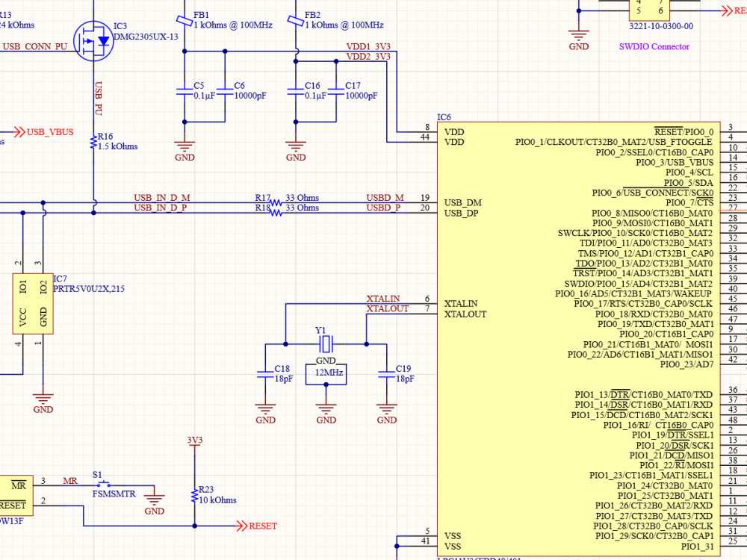Click the 1.5 kOhms value of R16
This screenshot has height=560, width=747.
pos(118,146)
